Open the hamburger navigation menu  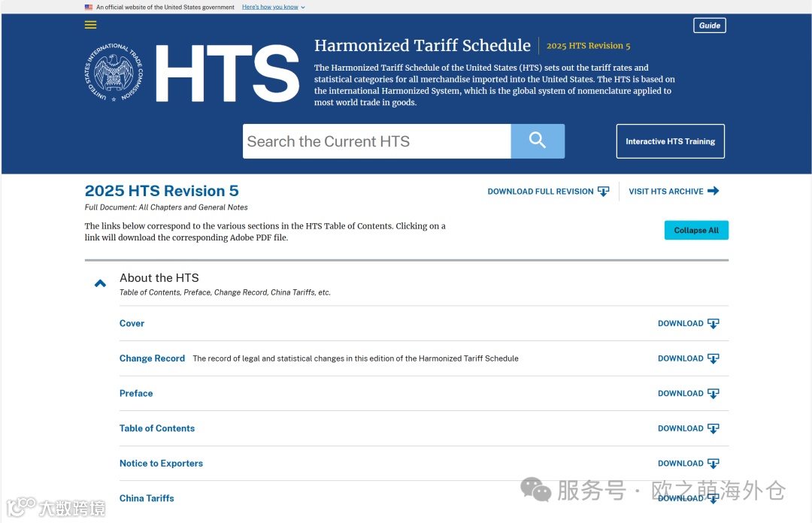click(91, 25)
